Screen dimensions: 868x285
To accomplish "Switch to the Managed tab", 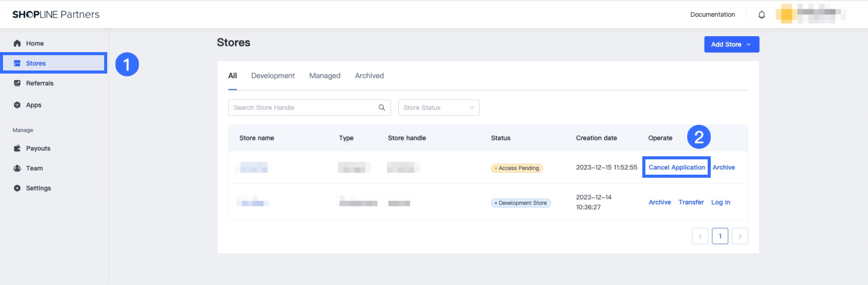I will (325, 76).
